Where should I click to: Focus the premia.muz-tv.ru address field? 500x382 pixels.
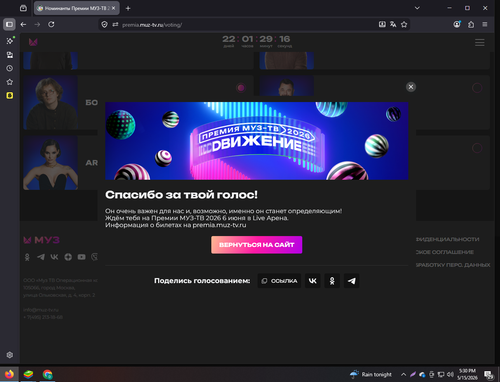tap(247, 25)
